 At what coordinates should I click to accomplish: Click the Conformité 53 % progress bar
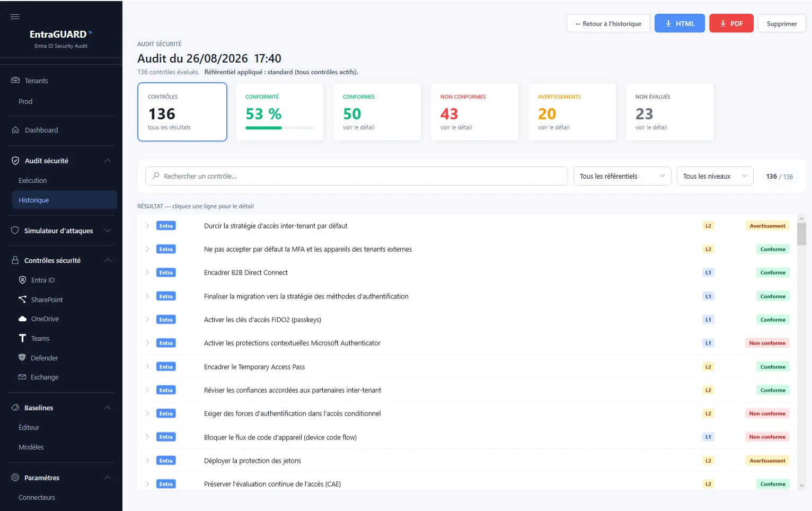click(x=280, y=128)
